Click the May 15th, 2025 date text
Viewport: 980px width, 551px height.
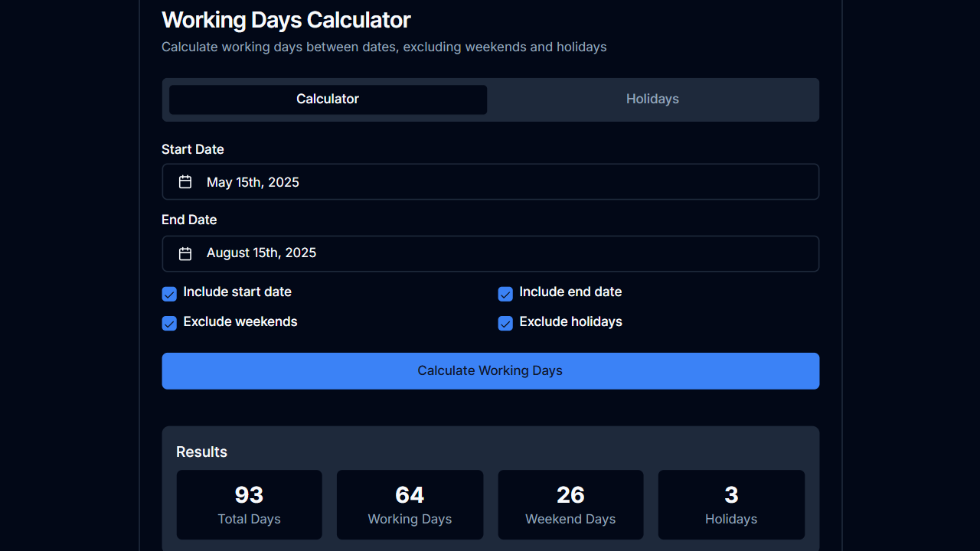tap(253, 182)
